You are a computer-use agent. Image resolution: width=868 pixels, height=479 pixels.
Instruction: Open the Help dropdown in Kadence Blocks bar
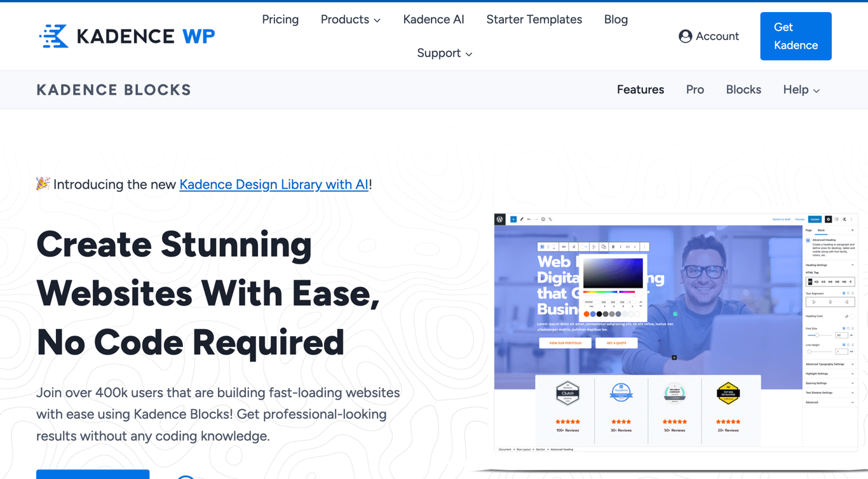pos(801,90)
